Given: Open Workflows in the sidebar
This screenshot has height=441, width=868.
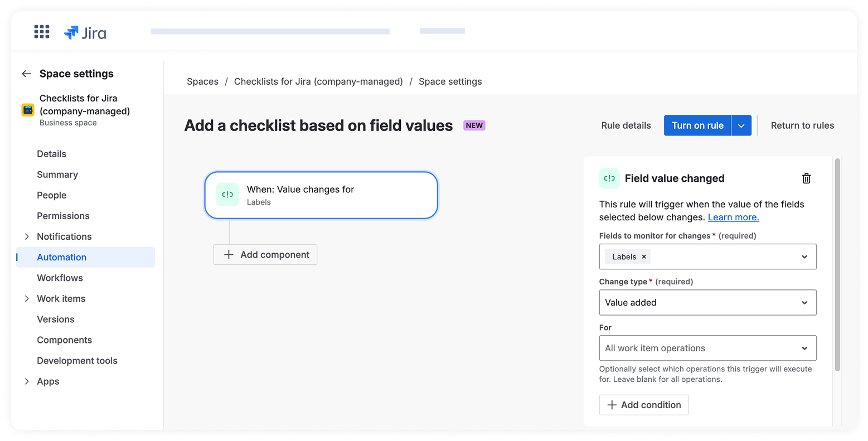Looking at the screenshot, I should tap(60, 278).
